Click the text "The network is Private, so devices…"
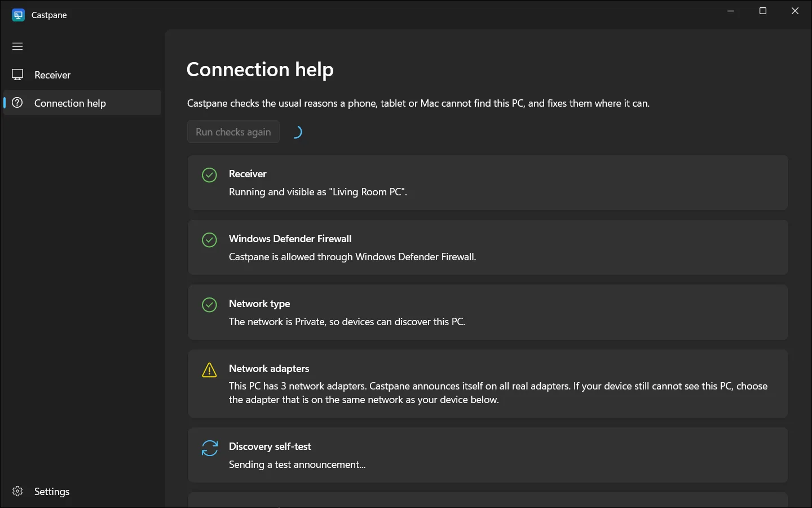812x508 pixels. coord(347,322)
